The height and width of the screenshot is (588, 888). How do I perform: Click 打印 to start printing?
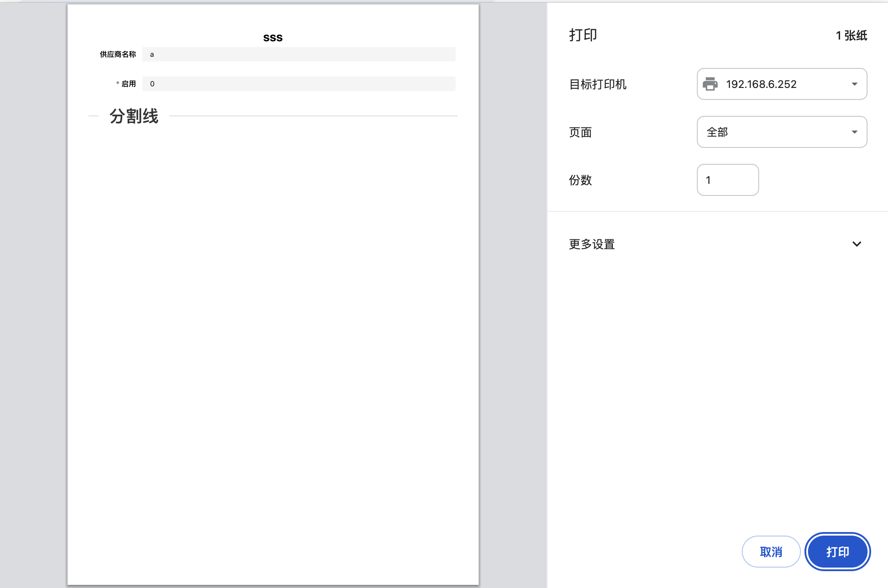click(837, 551)
